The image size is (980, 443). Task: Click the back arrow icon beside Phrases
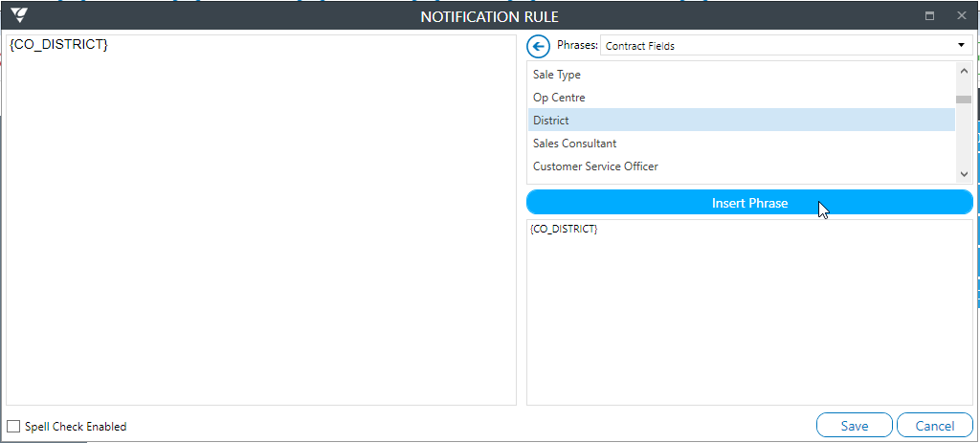click(538, 46)
